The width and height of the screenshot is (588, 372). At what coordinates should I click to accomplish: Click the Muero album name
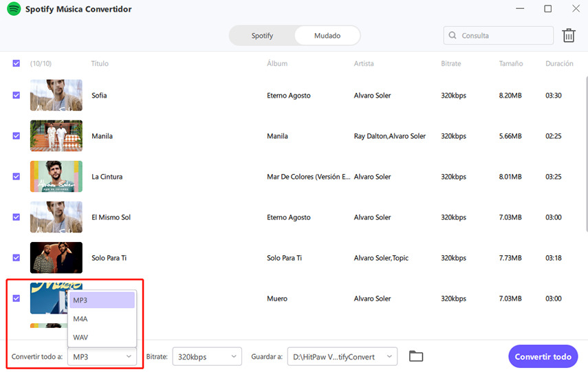click(277, 298)
